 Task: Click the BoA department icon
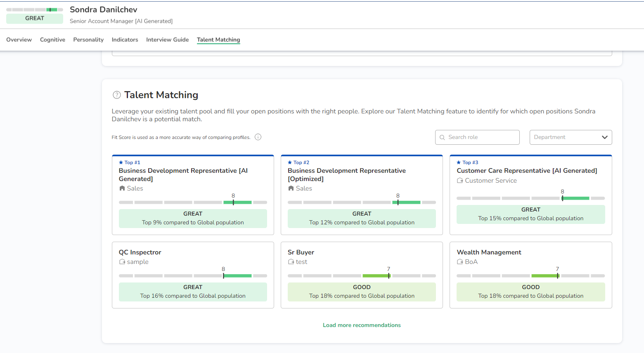(x=460, y=262)
